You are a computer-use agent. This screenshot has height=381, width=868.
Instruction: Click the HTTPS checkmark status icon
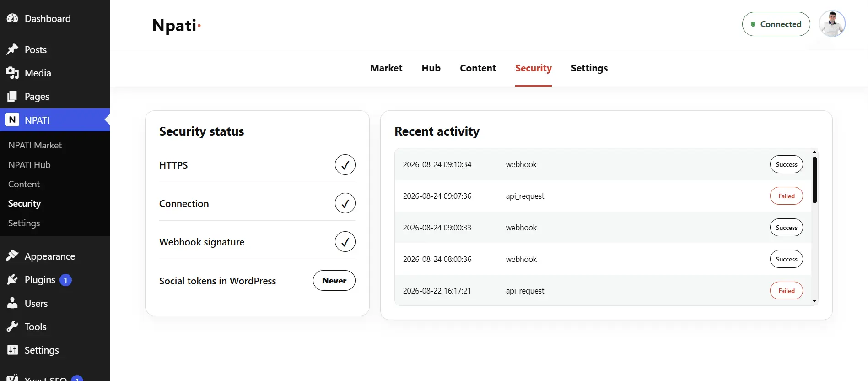tap(345, 165)
